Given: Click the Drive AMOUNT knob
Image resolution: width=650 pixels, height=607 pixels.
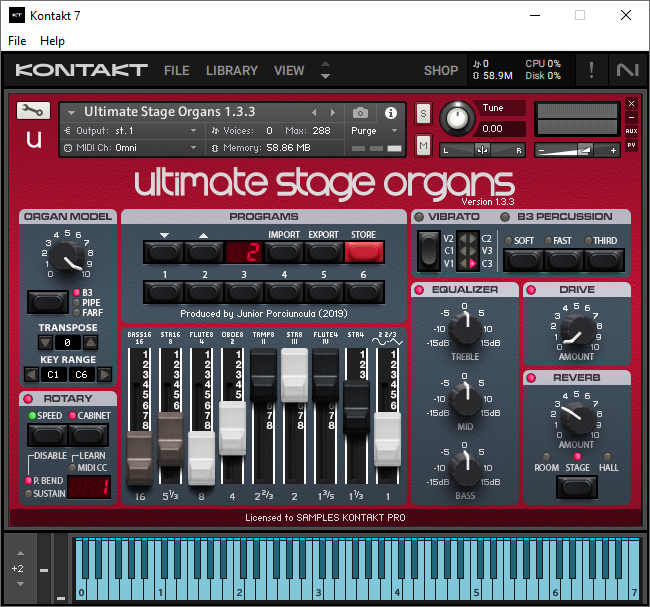Looking at the screenshot, I should click(576, 330).
